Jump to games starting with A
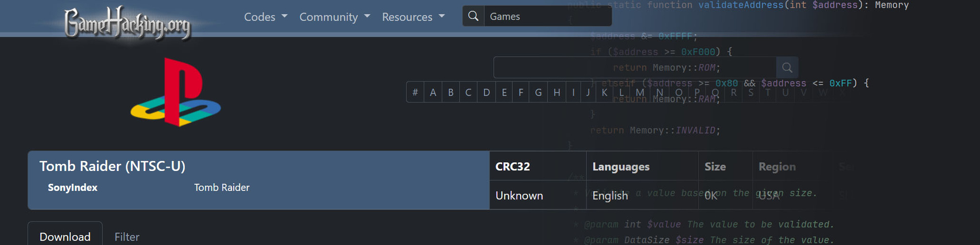 [433, 92]
